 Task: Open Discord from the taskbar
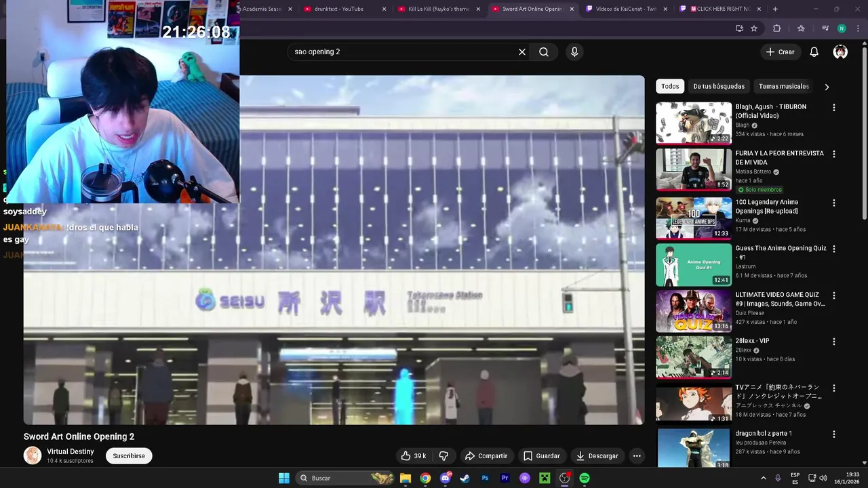click(446, 478)
